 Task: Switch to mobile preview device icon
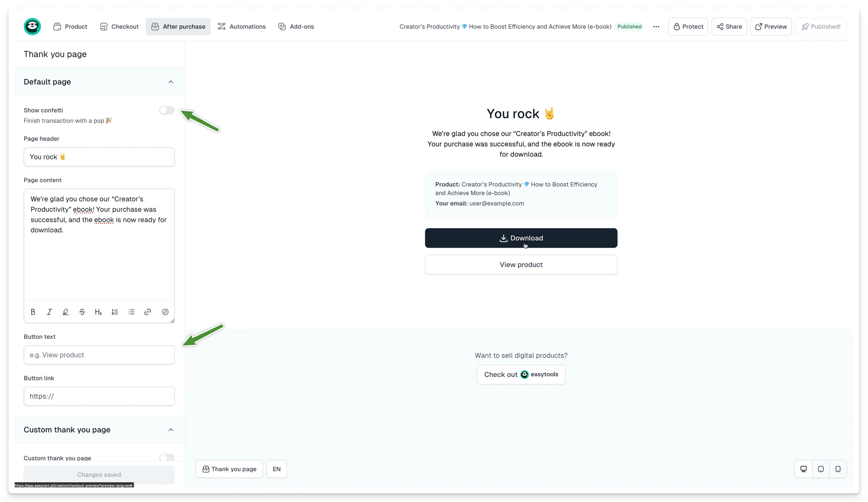click(838, 469)
